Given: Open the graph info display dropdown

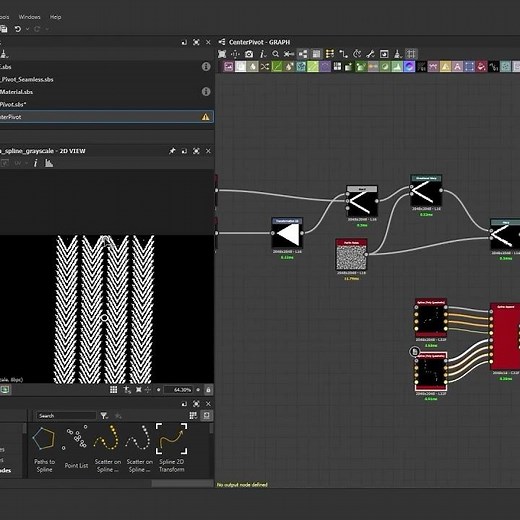Looking at the screenshot, I should tap(263, 54).
